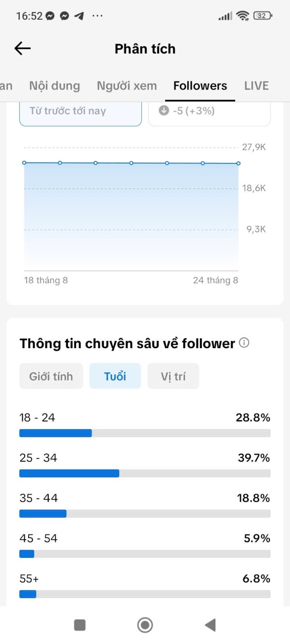The height and width of the screenshot is (644, 290).
Task: Select the Vị trí filter chip
Action: [173, 376]
